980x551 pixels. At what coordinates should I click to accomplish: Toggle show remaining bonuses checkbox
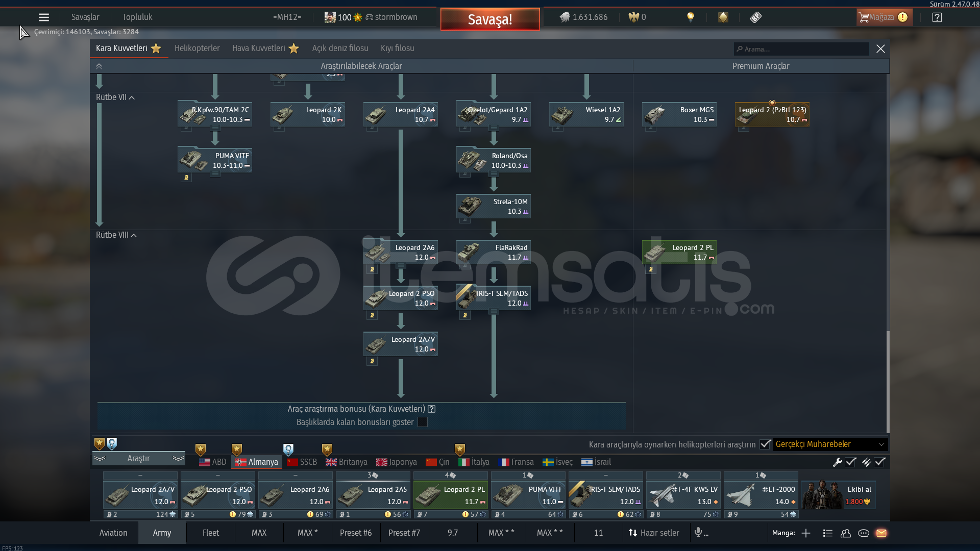pyautogui.click(x=423, y=422)
